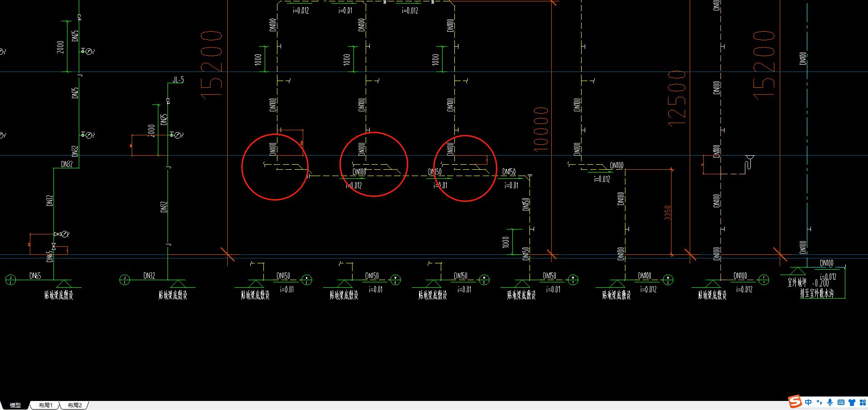
Task: Open the 布局2 layout tab
Action: click(75, 405)
